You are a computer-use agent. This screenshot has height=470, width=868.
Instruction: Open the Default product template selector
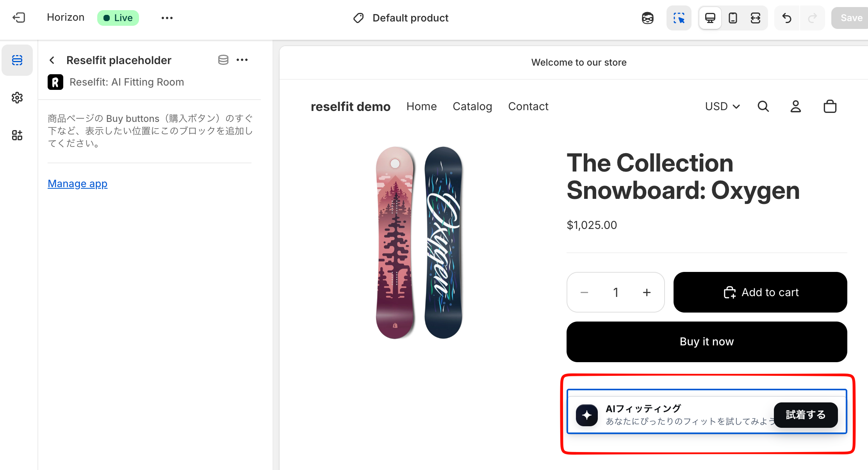click(x=401, y=18)
